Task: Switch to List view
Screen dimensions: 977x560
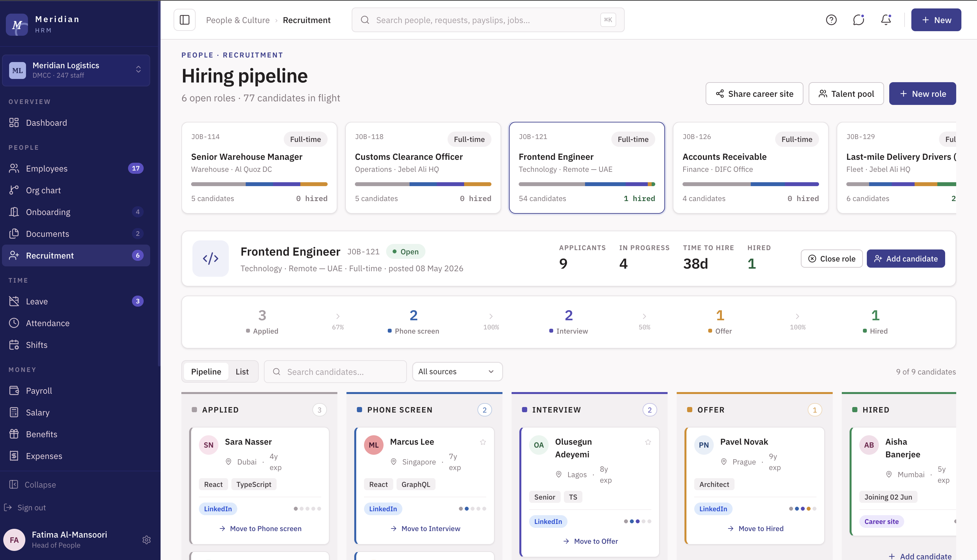Action: click(x=242, y=372)
